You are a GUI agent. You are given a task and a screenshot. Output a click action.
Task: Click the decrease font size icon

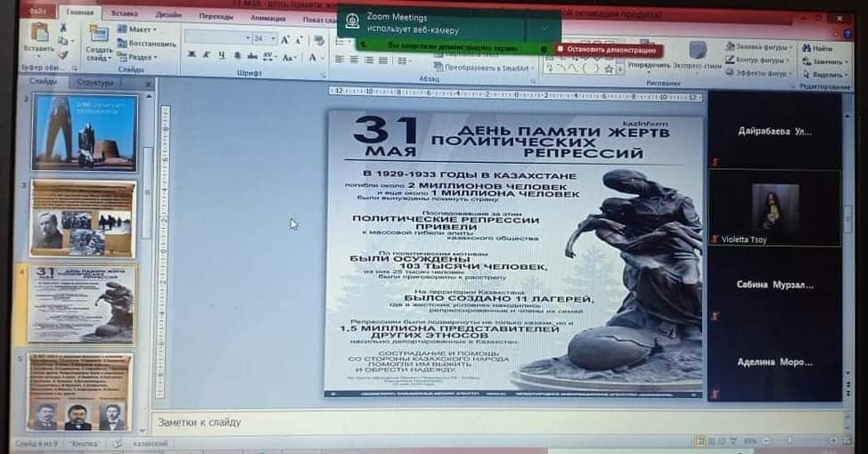299,40
